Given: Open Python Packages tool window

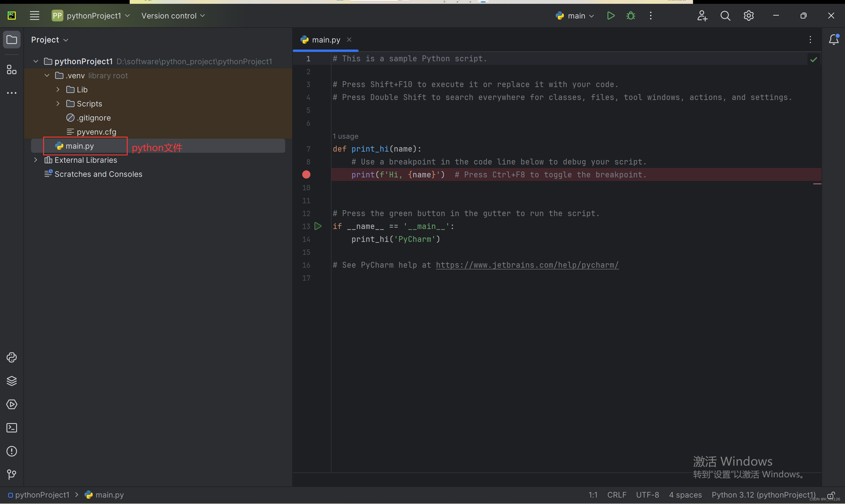Looking at the screenshot, I should coord(11,358).
